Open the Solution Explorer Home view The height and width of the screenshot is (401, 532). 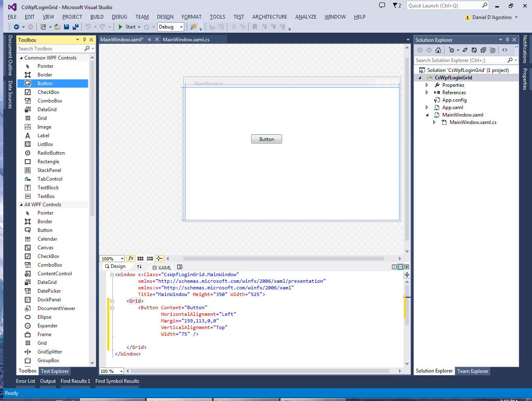click(438, 50)
